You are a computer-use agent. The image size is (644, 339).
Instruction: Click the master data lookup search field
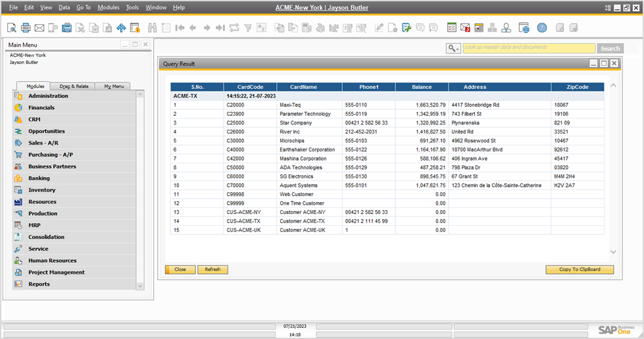(528, 48)
